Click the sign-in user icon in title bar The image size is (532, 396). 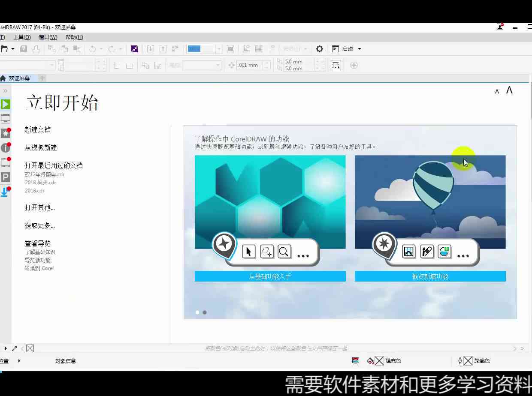(500, 27)
